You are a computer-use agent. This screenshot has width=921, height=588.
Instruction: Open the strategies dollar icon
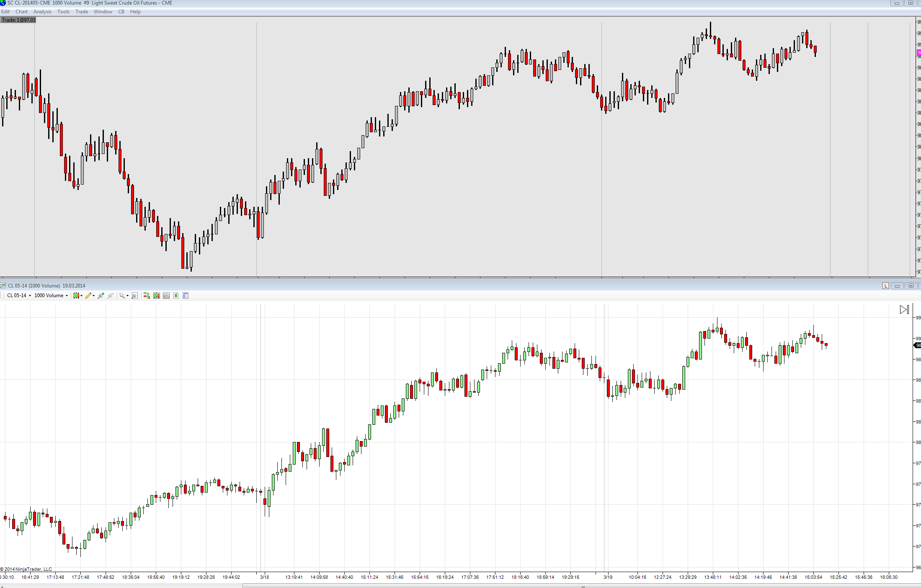(x=176, y=295)
